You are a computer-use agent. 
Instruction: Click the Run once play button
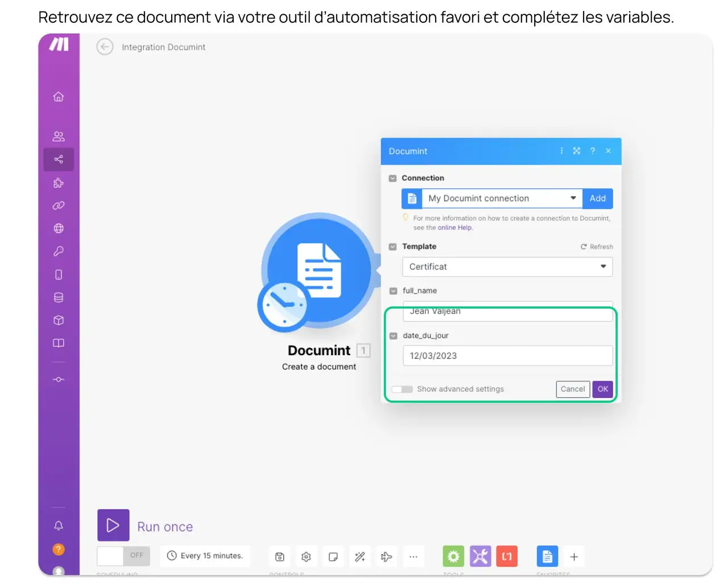(x=113, y=525)
